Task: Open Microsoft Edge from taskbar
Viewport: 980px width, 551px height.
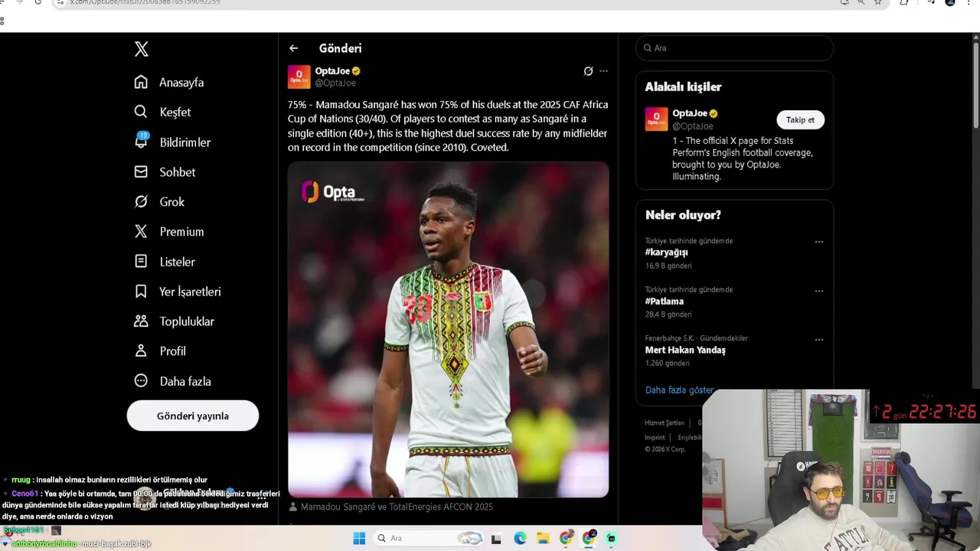Action: coord(520,538)
